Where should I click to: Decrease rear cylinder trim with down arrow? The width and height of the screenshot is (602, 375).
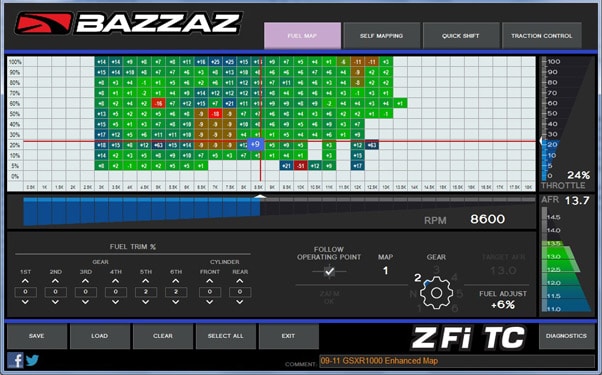(x=240, y=302)
